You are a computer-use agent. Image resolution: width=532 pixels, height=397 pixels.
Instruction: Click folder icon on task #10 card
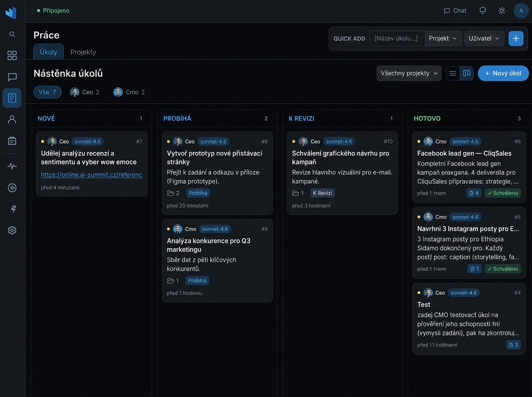[x=296, y=193]
